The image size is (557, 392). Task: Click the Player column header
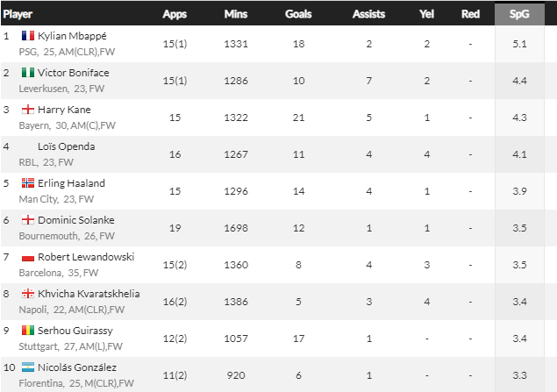pyautogui.click(x=18, y=14)
